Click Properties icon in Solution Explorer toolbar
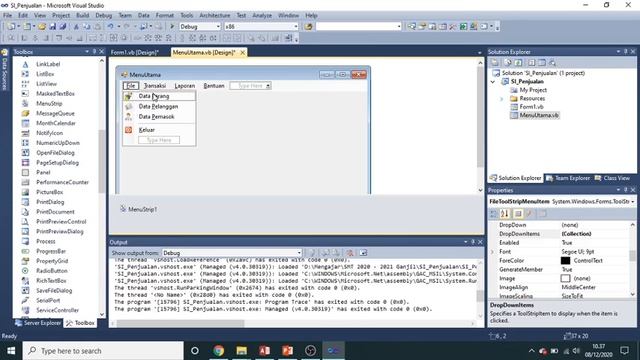Viewport: 640px width, 360px height. click(495, 63)
